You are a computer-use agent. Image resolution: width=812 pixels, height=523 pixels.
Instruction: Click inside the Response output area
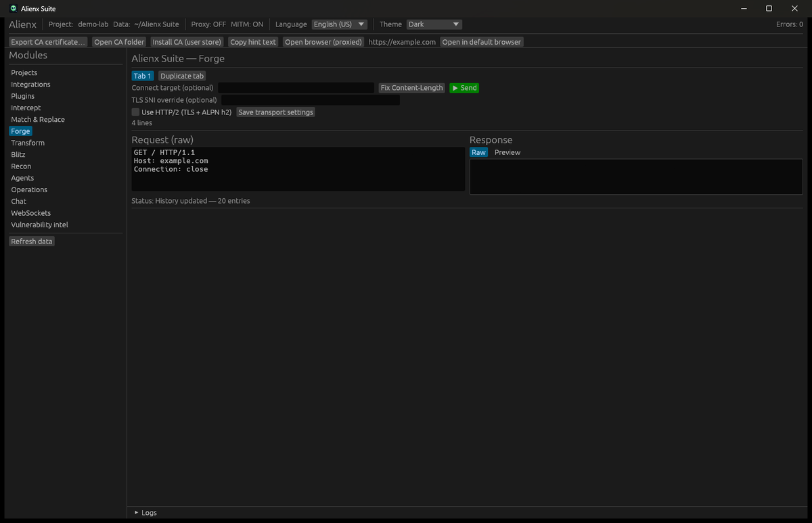click(636, 177)
